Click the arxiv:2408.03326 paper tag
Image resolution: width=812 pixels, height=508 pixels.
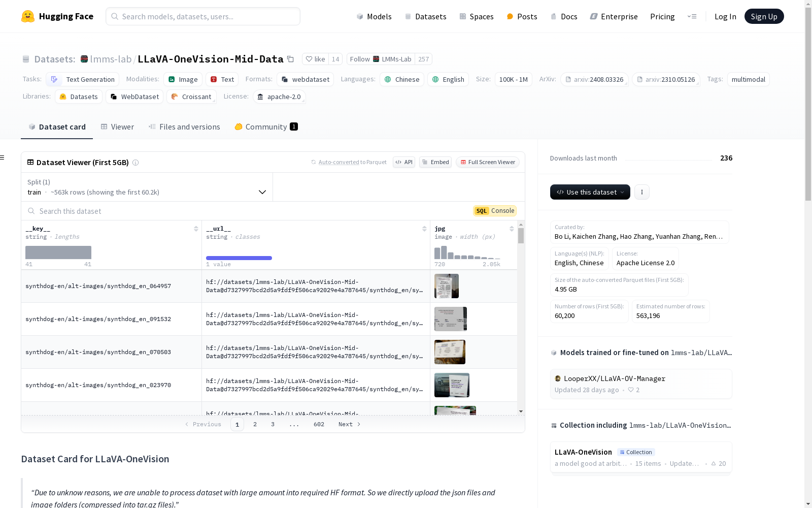click(x=594, y=79)
